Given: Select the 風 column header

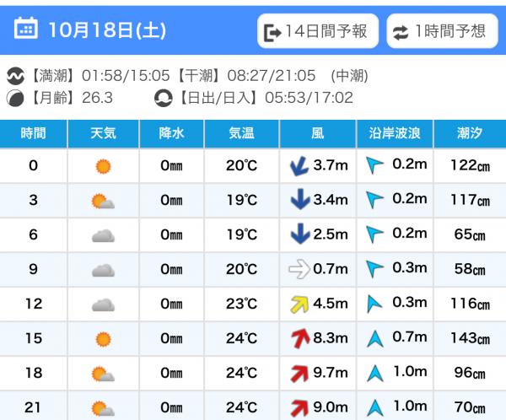Looking at the screenshot, I should (x=317, y=133).
